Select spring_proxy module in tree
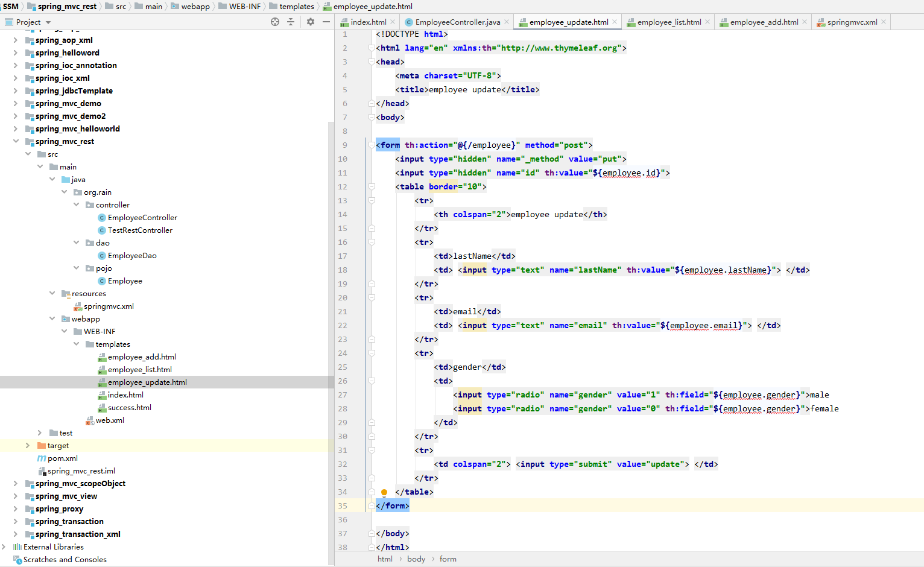The width and height of the screenshot is (924, 567). 59,509
